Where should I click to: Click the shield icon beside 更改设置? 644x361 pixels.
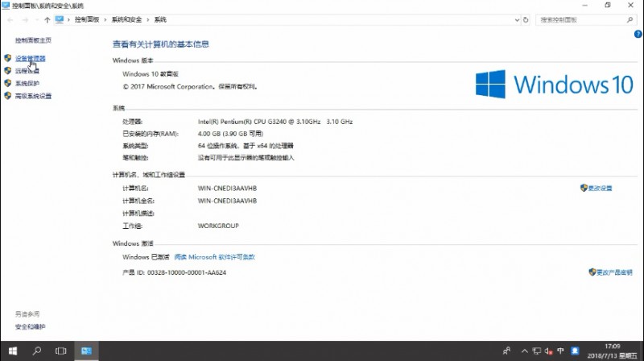(584, 188)
